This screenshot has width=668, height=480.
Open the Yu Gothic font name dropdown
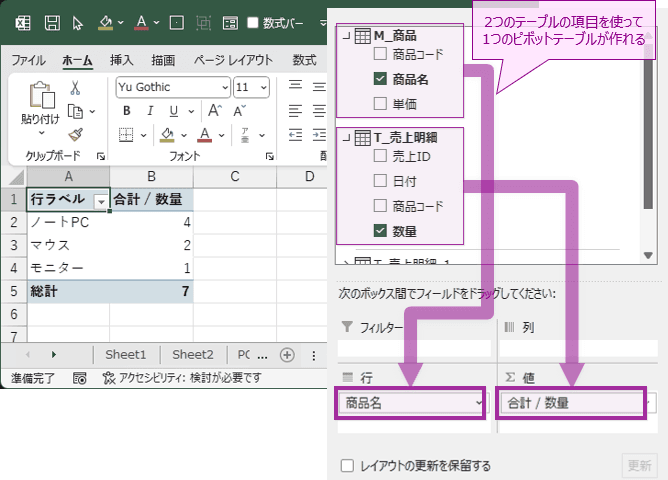coord(225,87)
